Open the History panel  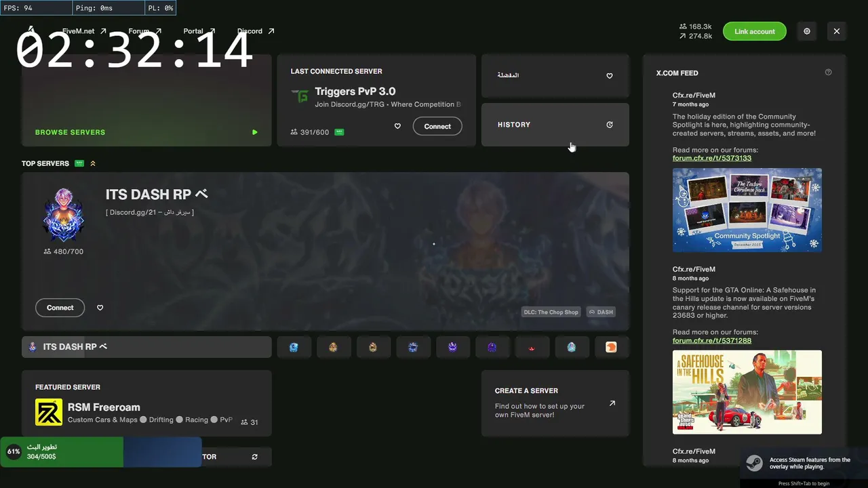tap(555, 125)
